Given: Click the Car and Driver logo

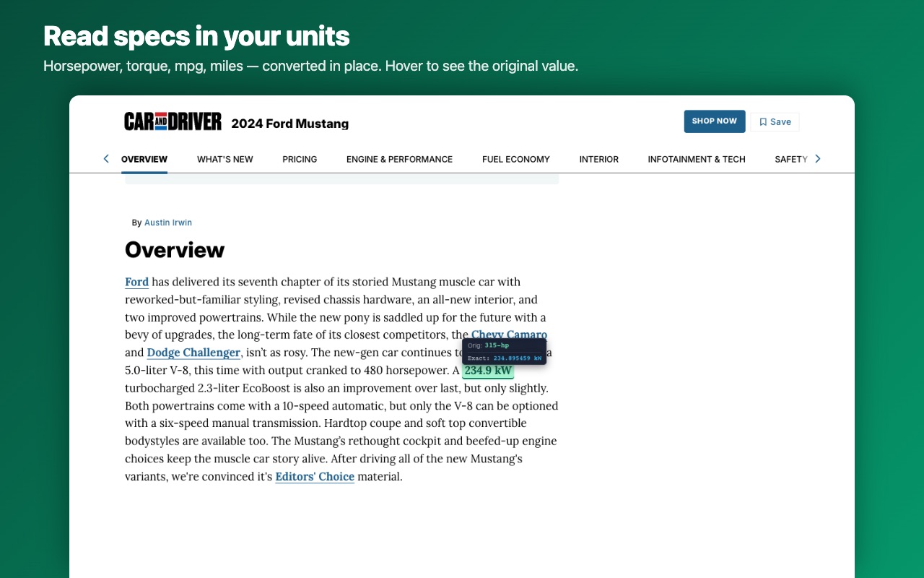Looking at the screenshot, I should pos(173,121).
